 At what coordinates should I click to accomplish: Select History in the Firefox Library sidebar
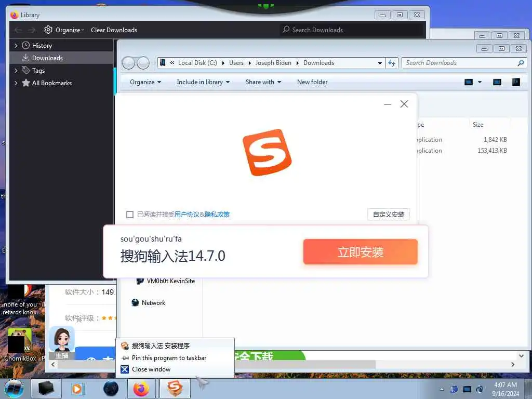42,46
